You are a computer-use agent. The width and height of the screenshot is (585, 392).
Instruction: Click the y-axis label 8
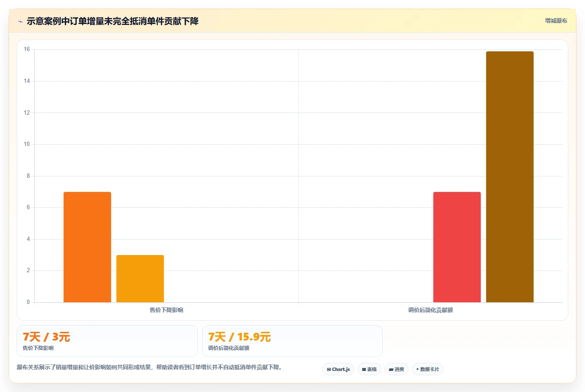(28, 176)
